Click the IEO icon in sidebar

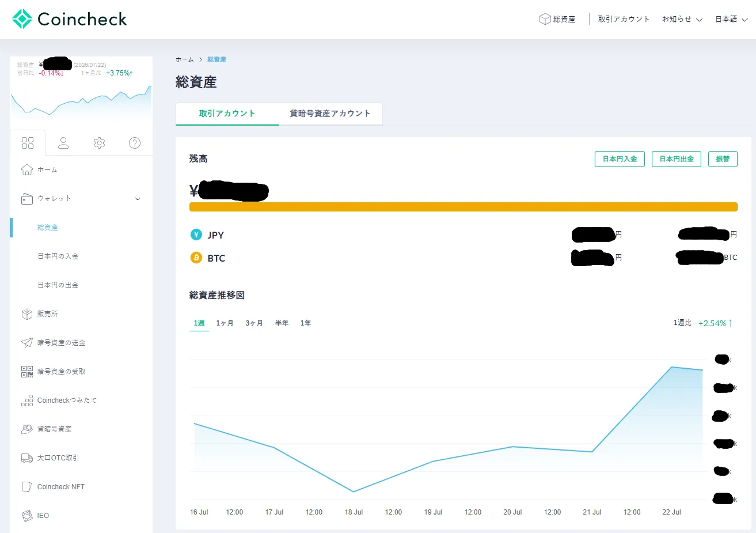(x=27, y=516)
